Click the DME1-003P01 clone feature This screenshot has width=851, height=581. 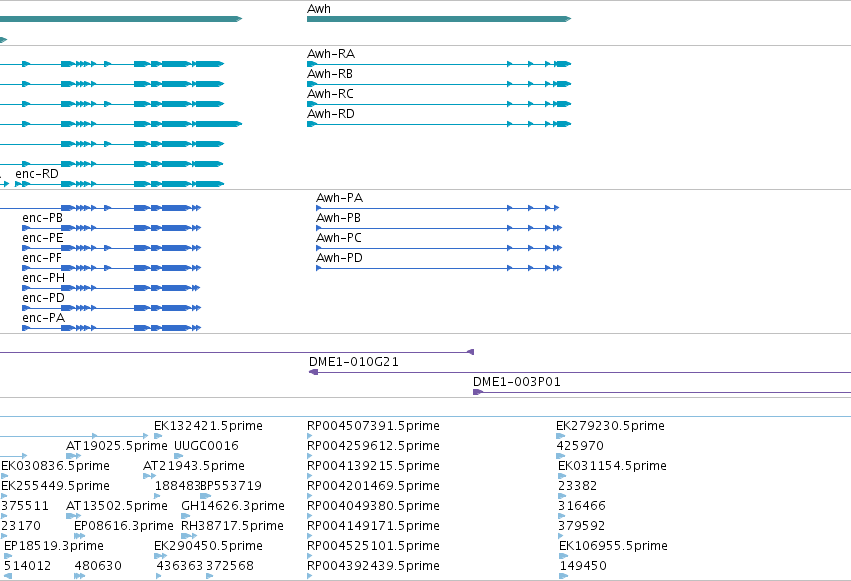662,392
